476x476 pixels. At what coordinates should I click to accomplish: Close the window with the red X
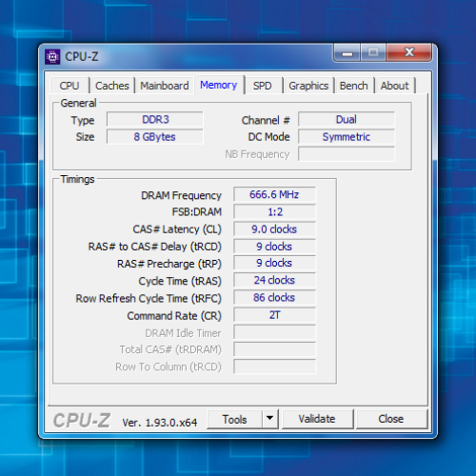(x=409, y=52)
